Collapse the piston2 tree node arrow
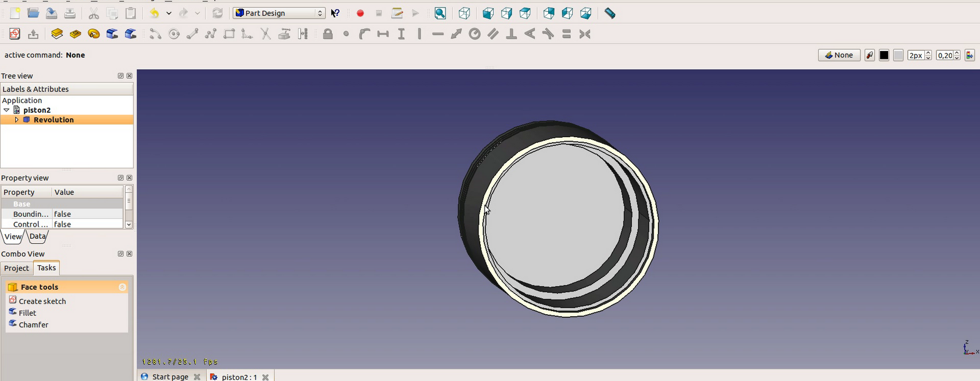Viewport: 980px width, 381px height. 7,110
